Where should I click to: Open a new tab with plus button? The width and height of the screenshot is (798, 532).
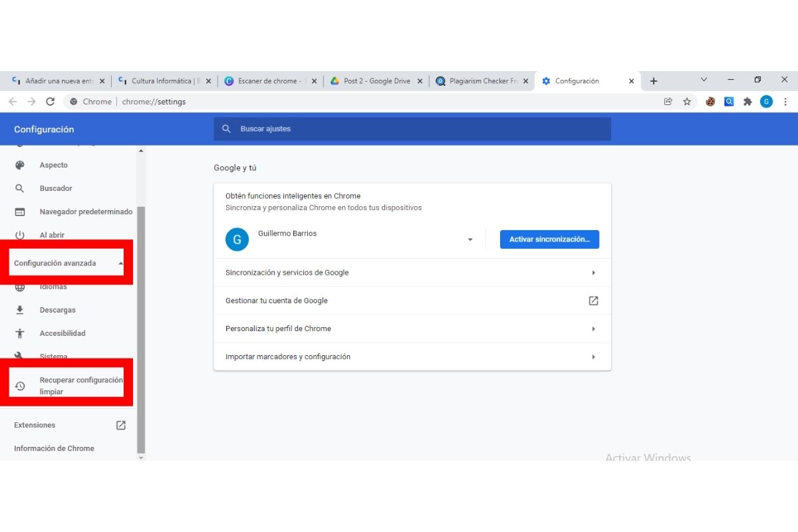[x=654, y=81]
